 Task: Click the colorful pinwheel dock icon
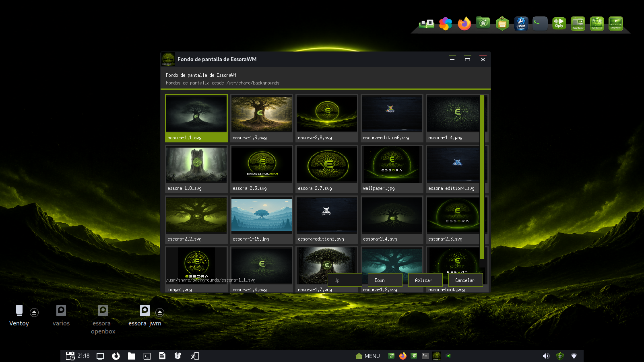(446, 24)
